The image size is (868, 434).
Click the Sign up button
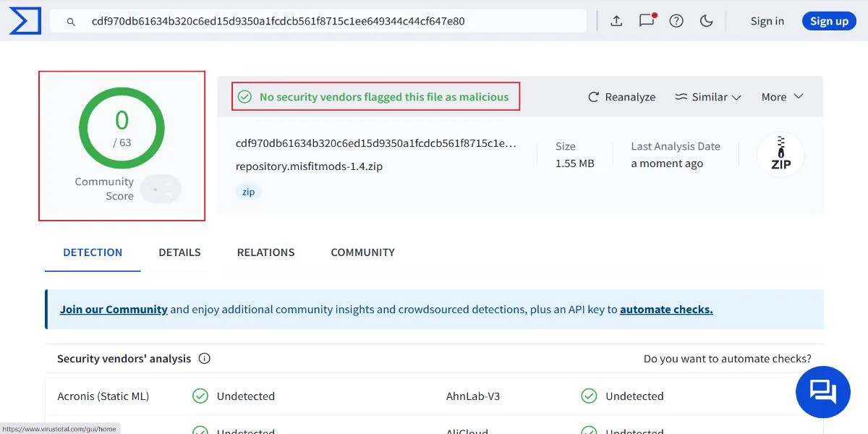[x=829, y=21]
